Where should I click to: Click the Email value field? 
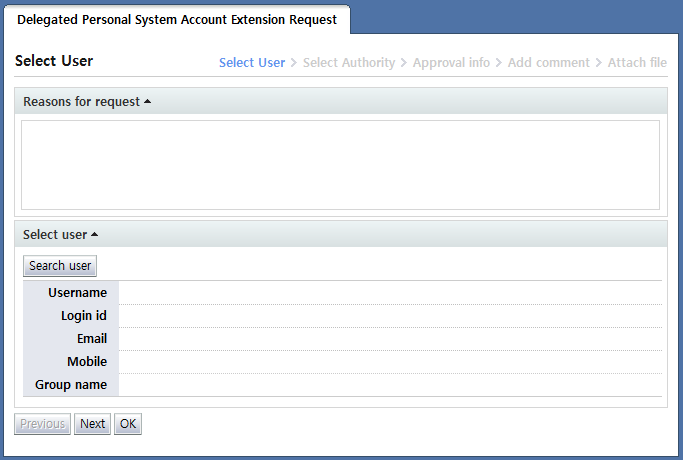pos(390,338)
